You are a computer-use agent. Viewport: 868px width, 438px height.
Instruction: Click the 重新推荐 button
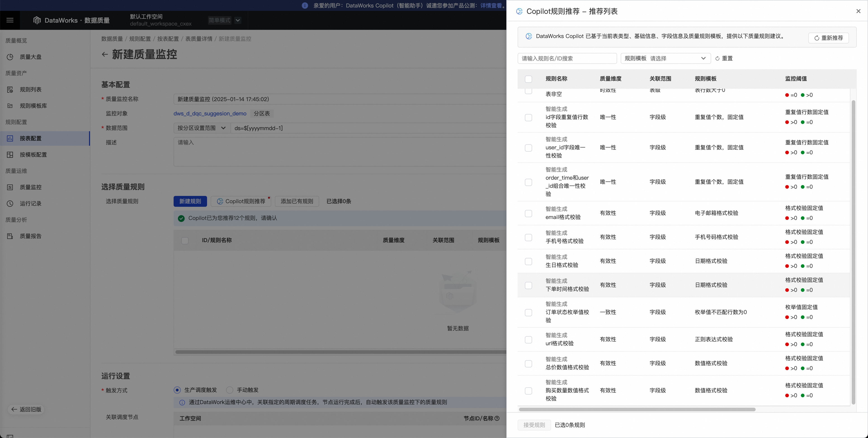[828, 38]
